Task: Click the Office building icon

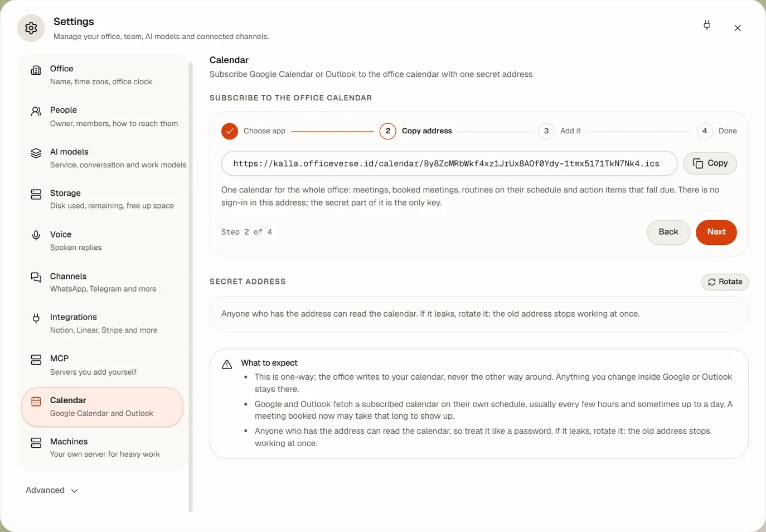Action: (36, 70)
